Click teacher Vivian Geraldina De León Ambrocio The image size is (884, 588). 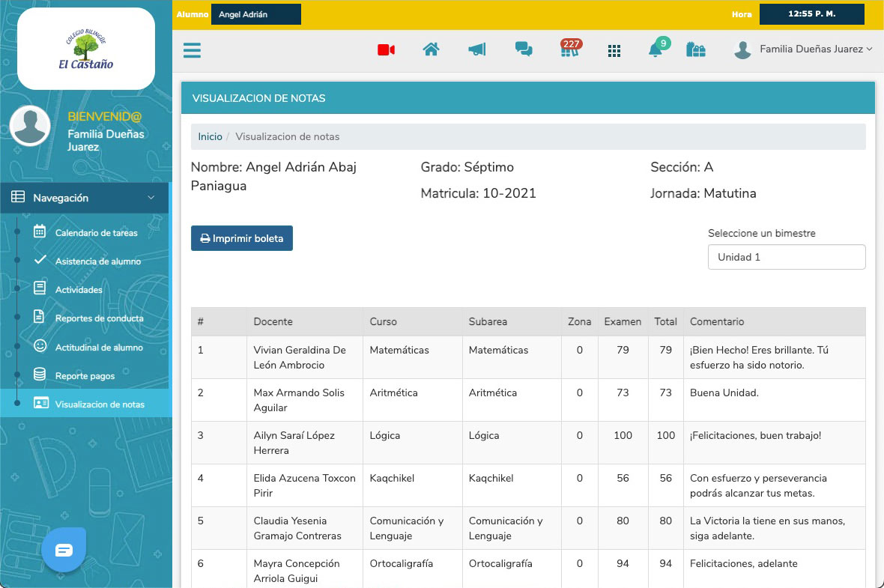coord(300,357)
